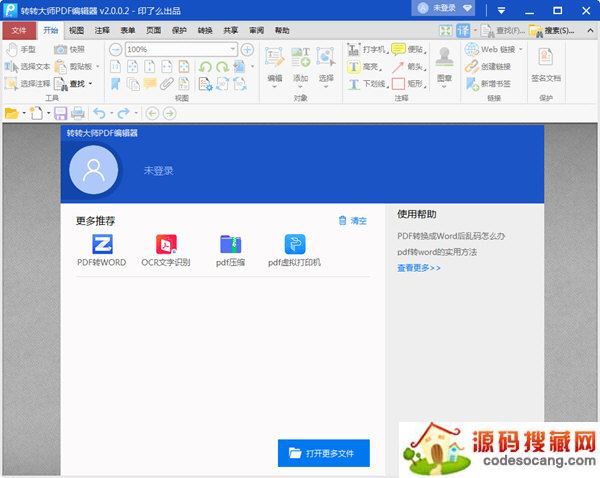
Task: Choose the Select Text (选择文本) tool
Action: (27, 67)
